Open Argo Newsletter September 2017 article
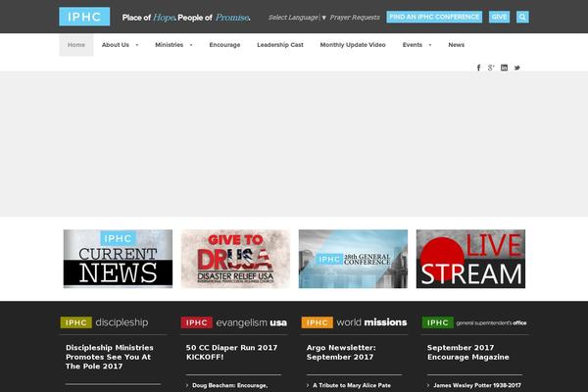588x392 pixels. tap(341, 352)
